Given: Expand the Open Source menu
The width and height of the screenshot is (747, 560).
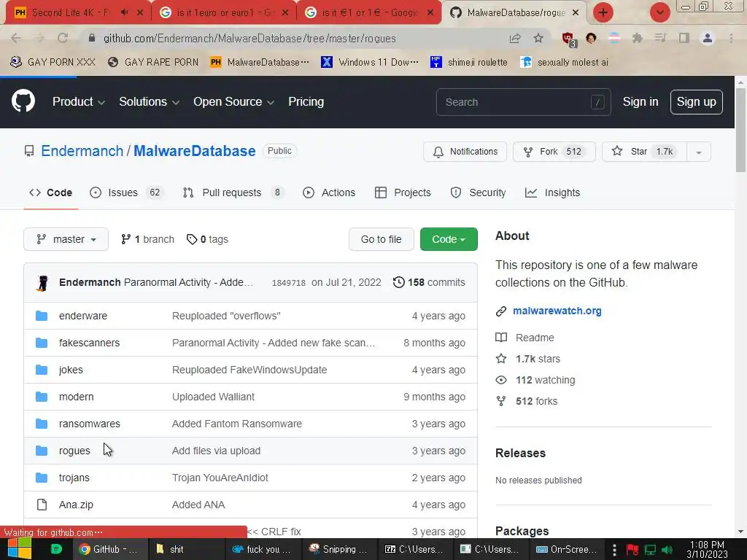Looking at the screenshot, I should coord(233,101).
